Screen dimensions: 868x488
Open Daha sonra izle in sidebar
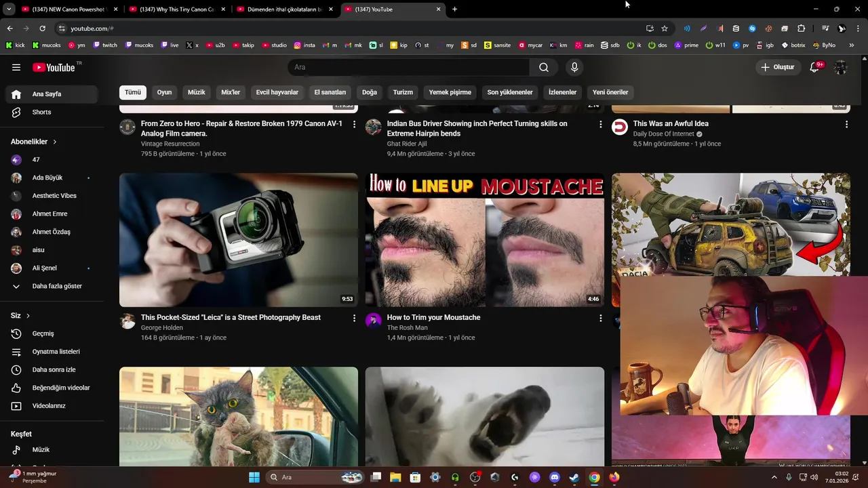(52, 370)
